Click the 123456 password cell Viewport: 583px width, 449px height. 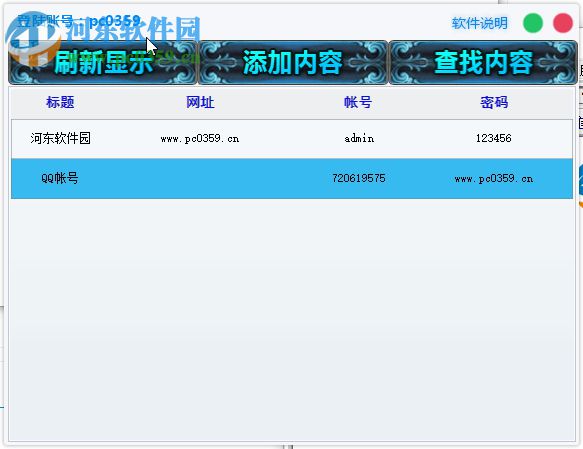494,138
